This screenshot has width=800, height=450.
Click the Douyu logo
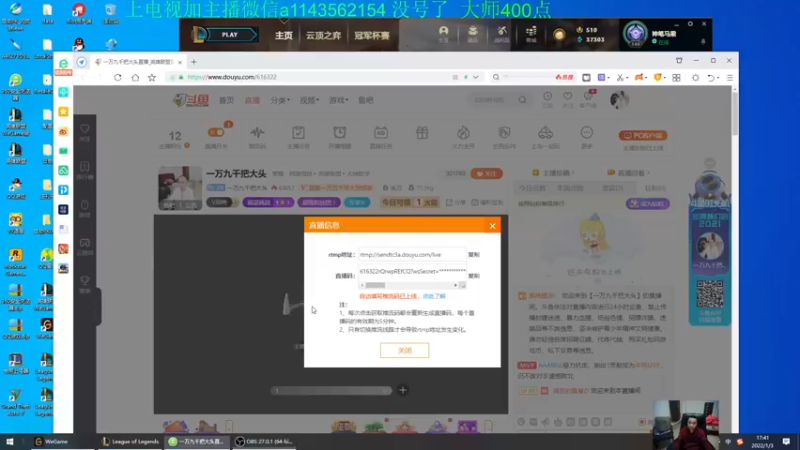(191, 100)
